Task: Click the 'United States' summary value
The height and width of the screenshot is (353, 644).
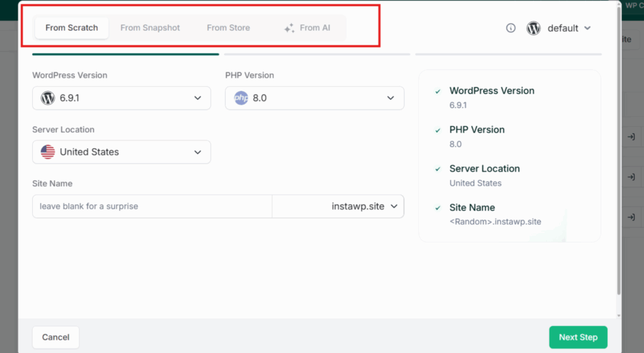Action: [x=475, y=183]
